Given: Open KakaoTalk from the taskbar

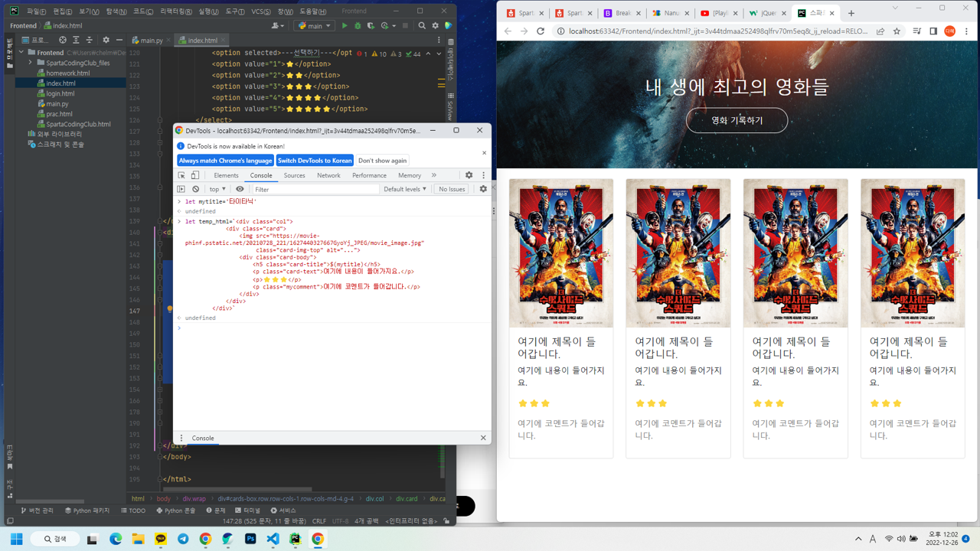Looking at the screenshot, I should pos(161,539).
